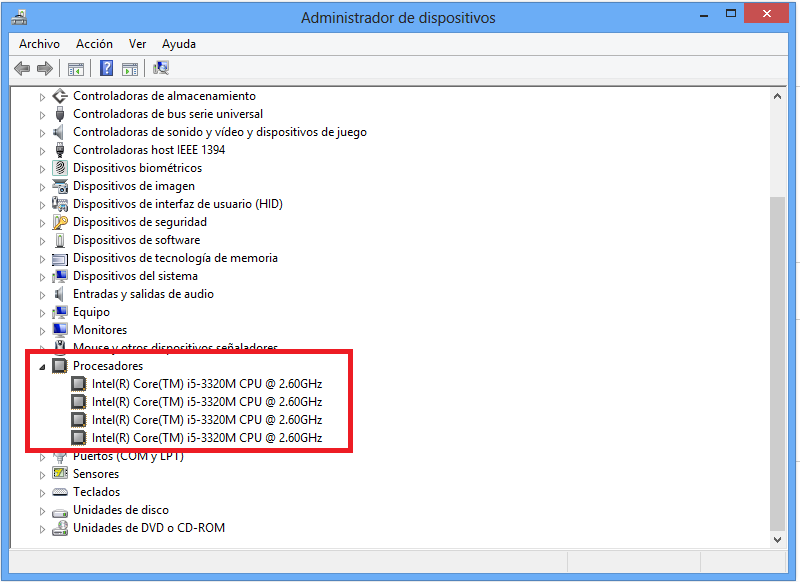Select Entradas y salidas de audio row
This screenshot has width=800, height=582.
(143, 294)
